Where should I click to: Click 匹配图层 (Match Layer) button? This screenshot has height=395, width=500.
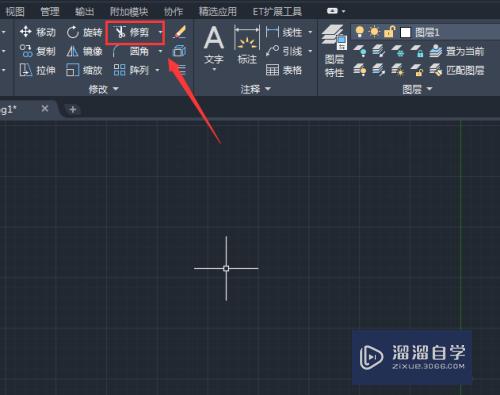[x=457, y=70]
